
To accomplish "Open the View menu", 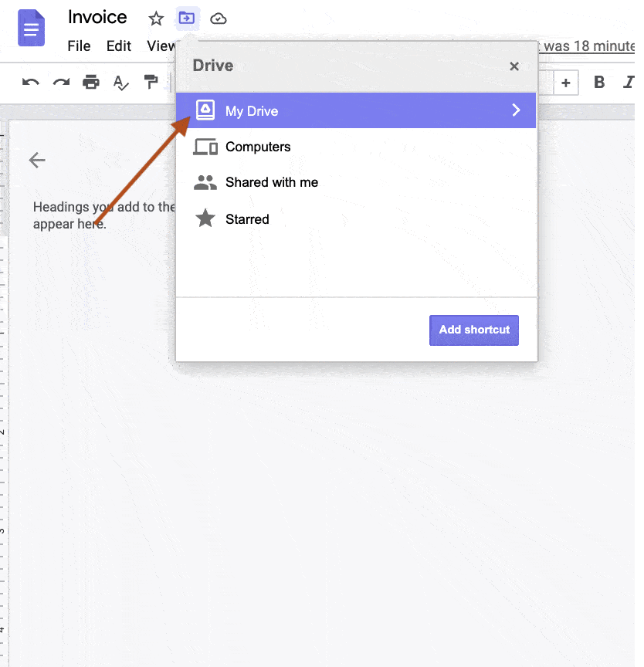I will pyautogui.click(x=161, y=46).
